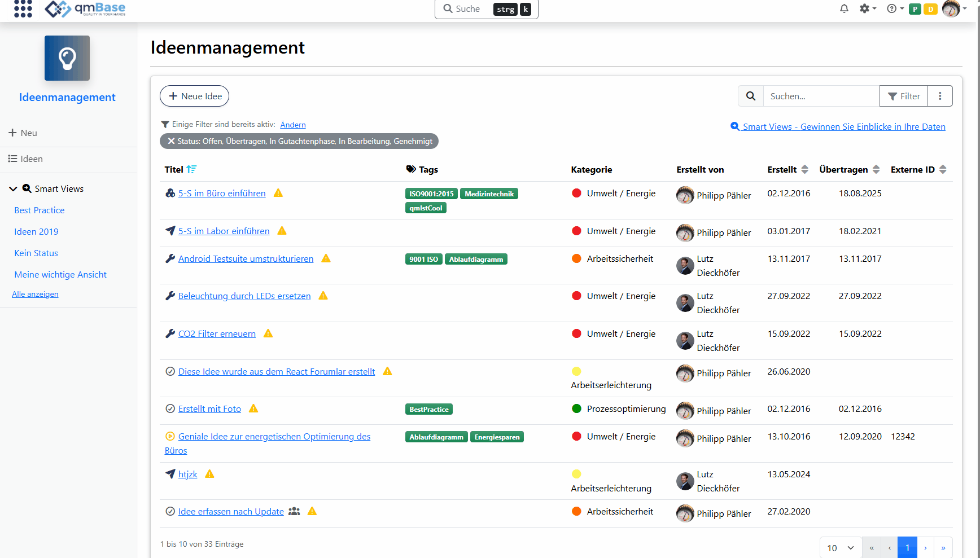Viewport: 980px width, 558px height.
Task: Open the help question mark menu
Action: (894, 8)
